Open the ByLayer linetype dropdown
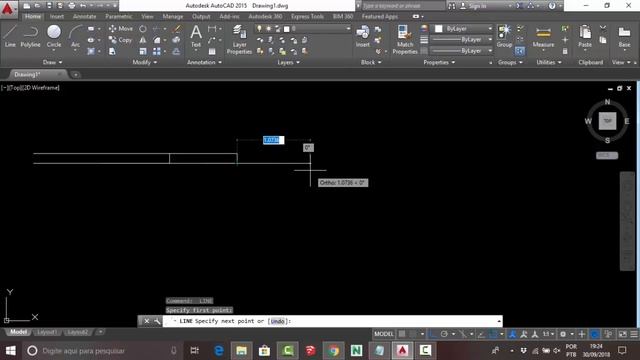The width and height of the screenshot is (640, 360). (x=462, y=51)
